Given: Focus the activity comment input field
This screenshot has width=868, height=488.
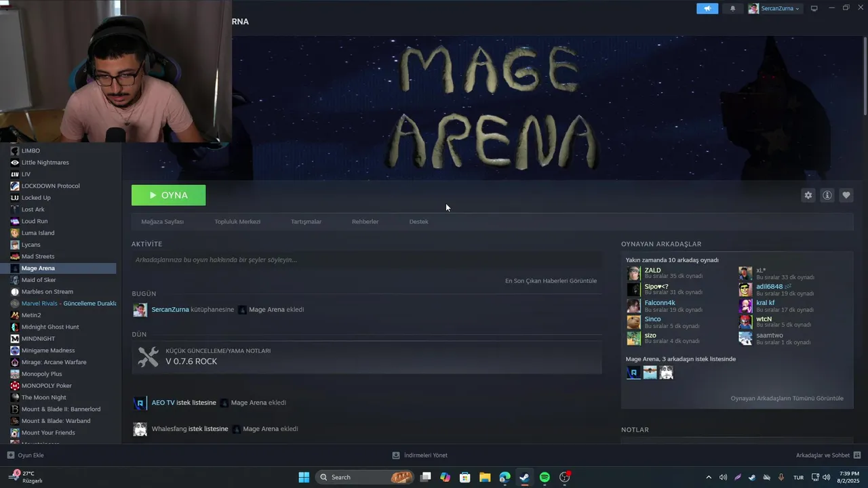Looking at the screenshot, I should (x=366, y=260).
